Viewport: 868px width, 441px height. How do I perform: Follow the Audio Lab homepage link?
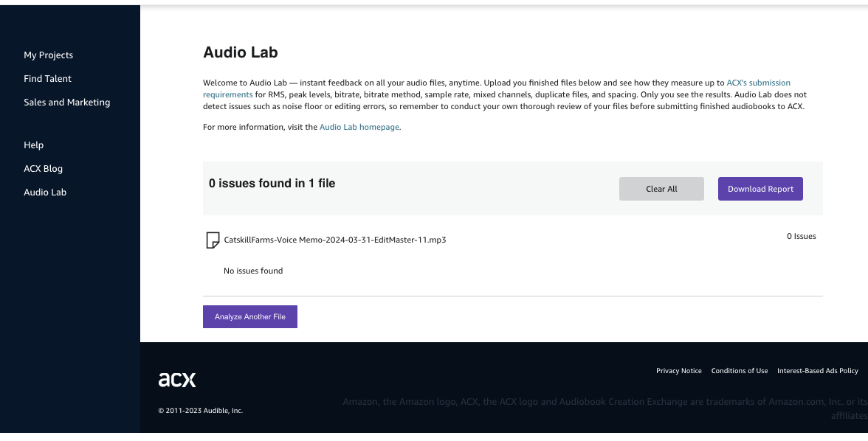click(x=359, y=127)
